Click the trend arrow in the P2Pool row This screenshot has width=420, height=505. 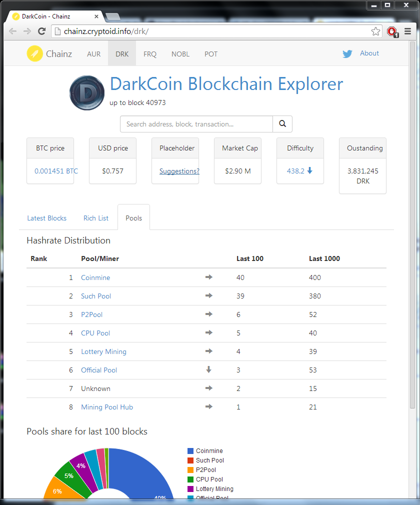pos(209,314)
